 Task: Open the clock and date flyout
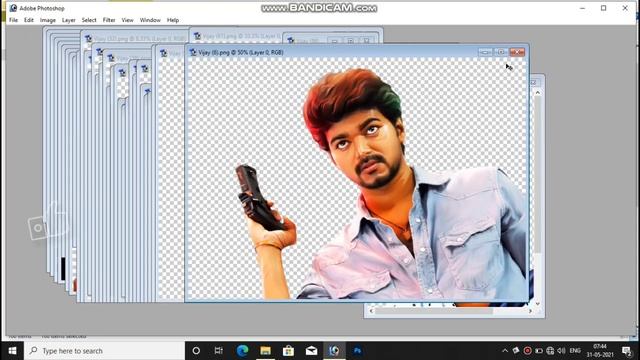point(600,351)
